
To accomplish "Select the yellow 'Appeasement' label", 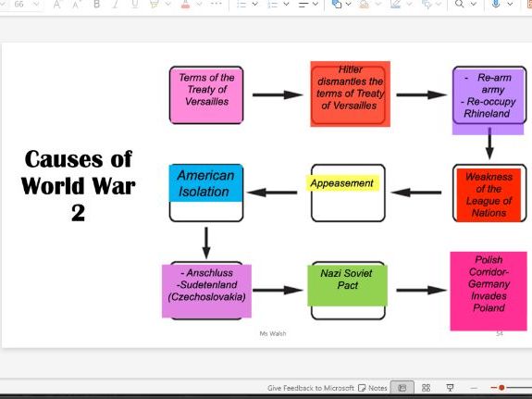I will pos(342,183).
